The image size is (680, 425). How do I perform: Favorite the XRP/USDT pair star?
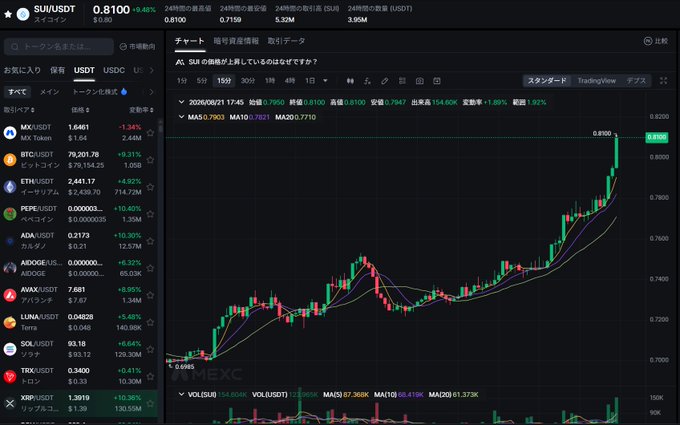[150, 403]
